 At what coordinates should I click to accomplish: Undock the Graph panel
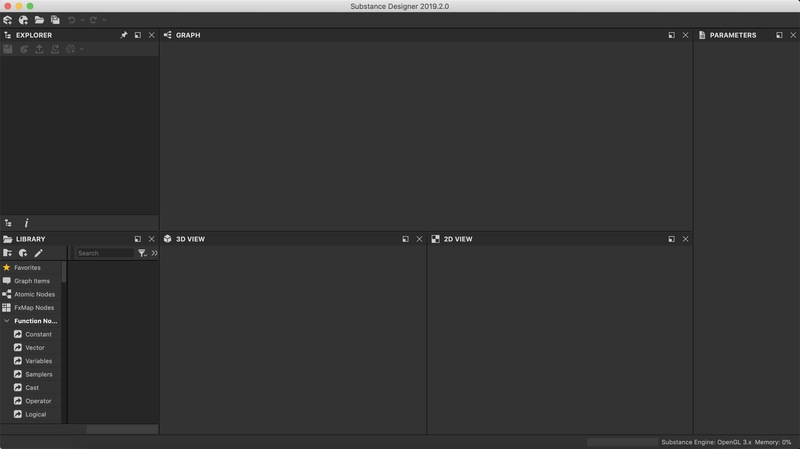[x=671, y=35]
